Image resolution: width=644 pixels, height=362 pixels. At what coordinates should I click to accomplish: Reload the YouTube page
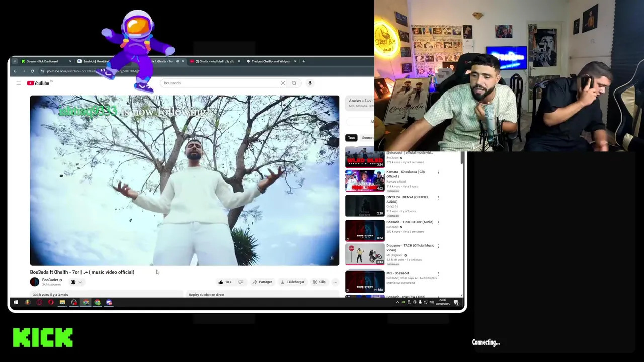pyautogui.click(x=32, y=71)
